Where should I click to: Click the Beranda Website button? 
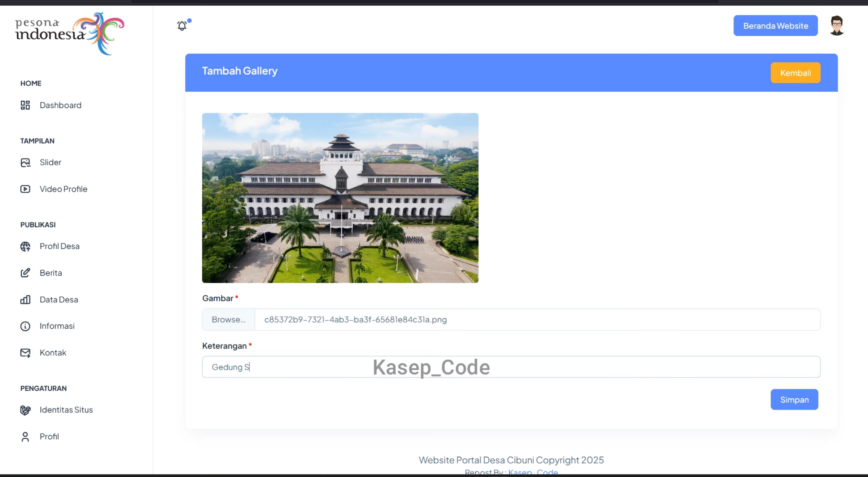(x=776, y=26)
